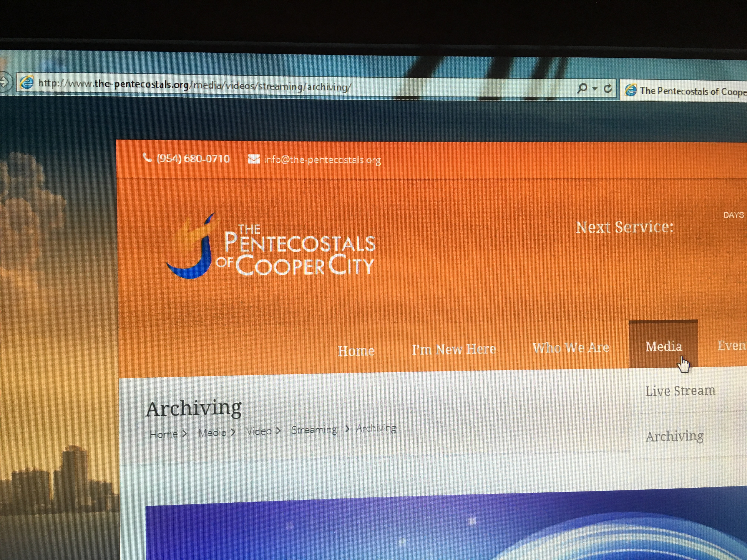Select Archiving from Media dropdown
This screenshot has width=747, height=560.
[674, 436]
